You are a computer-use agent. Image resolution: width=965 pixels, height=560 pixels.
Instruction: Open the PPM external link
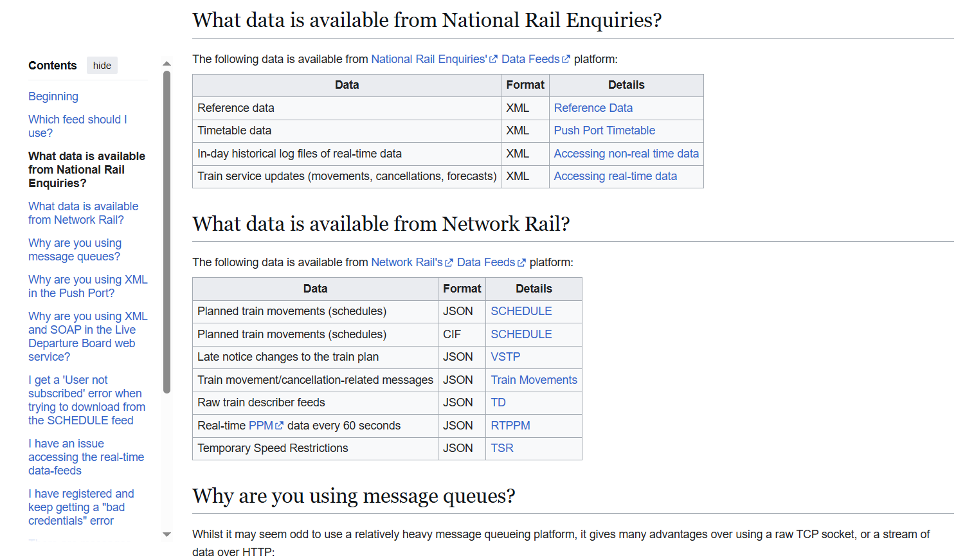261,426
